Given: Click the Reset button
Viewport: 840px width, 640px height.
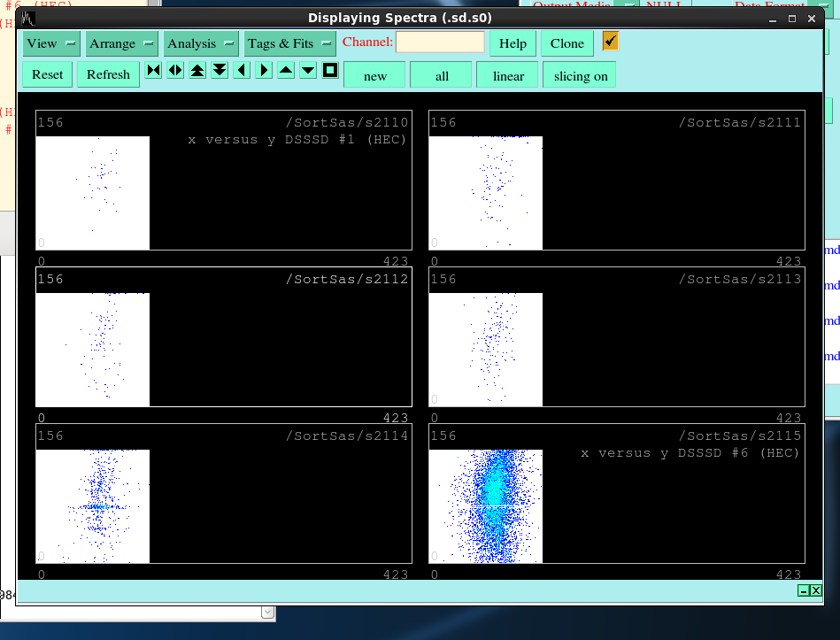Looking at the screenshot, I should [x=47, y=74].
